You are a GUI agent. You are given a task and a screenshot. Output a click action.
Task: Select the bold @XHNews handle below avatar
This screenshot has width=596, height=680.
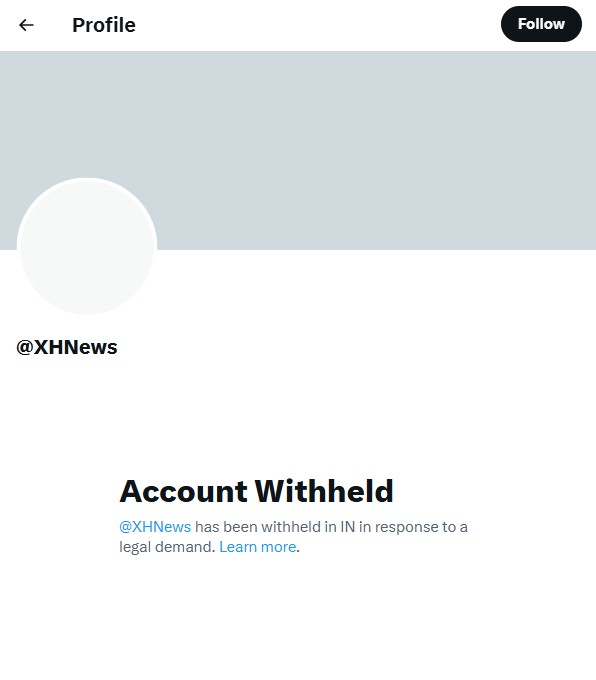coord(67,347)
